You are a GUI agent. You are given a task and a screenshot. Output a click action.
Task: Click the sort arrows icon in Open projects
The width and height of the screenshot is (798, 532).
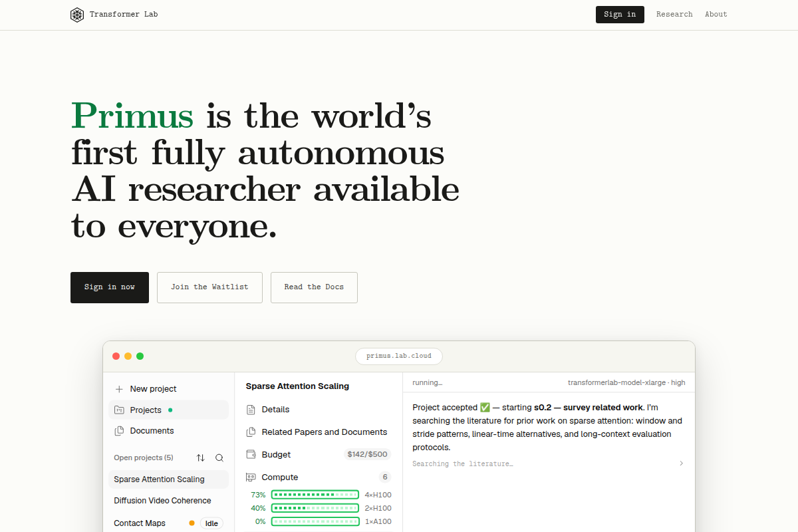(201, 458)
